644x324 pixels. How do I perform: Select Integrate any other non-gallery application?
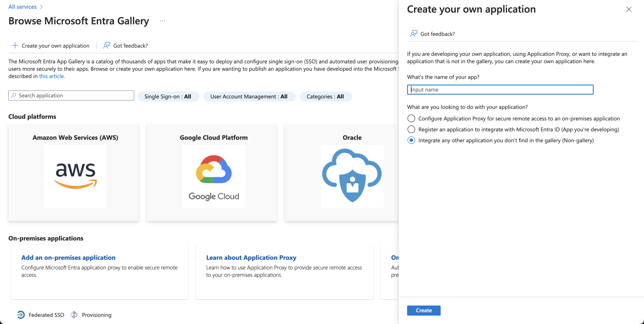[x=411, y=140]
